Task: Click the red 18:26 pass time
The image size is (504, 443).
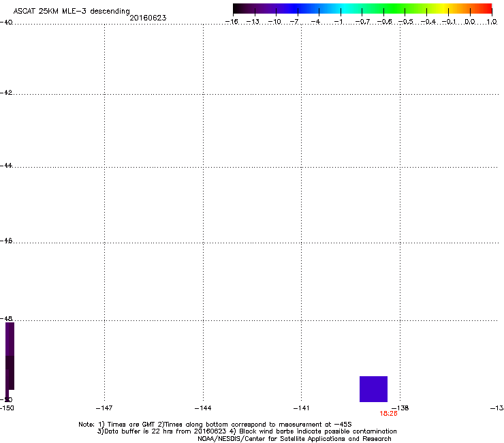Action: [388, 414]
